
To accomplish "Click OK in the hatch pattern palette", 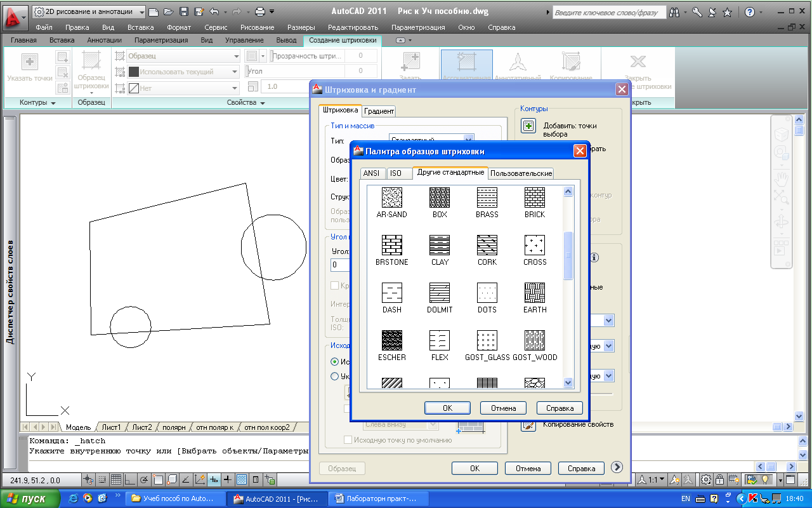I will tap(447, 408).
